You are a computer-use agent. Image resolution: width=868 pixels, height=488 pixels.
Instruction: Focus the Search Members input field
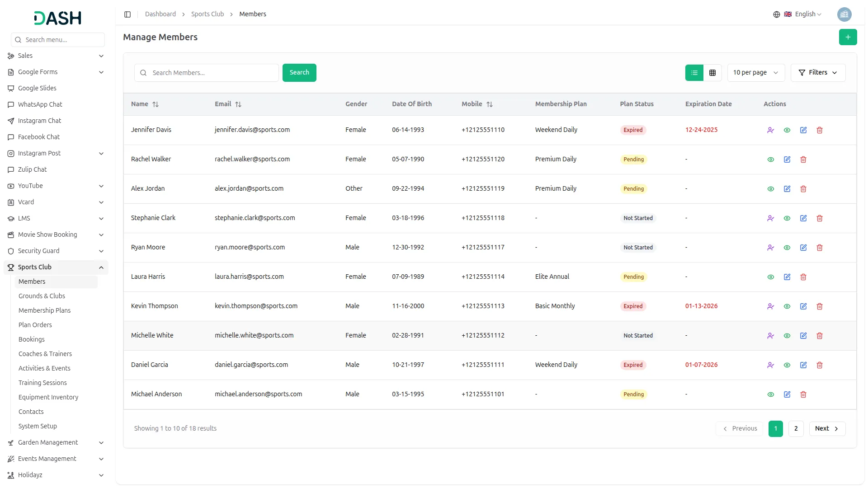click(212, 73)
